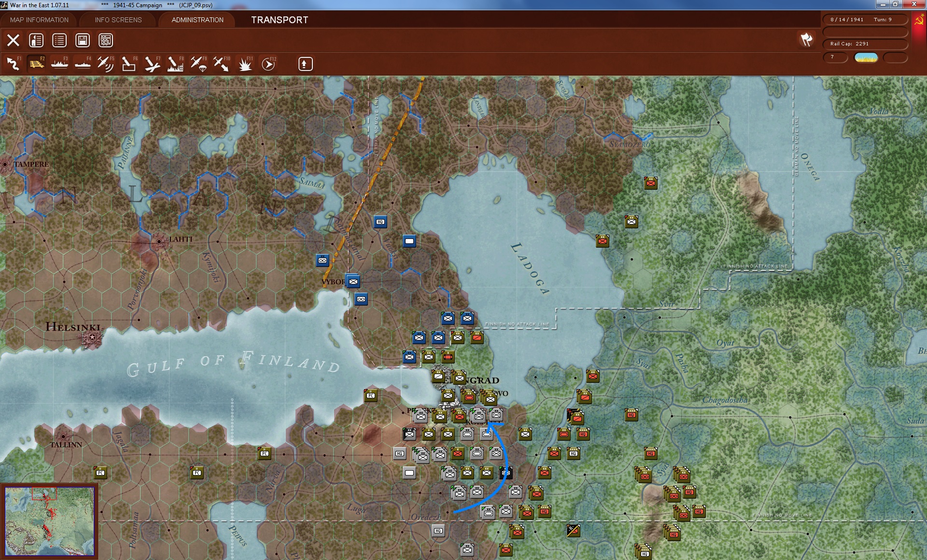The image size is (927, 560).
Task: Select the F10 air transfer mode icon
Action: pyautogui.click(x=222, y=64)
